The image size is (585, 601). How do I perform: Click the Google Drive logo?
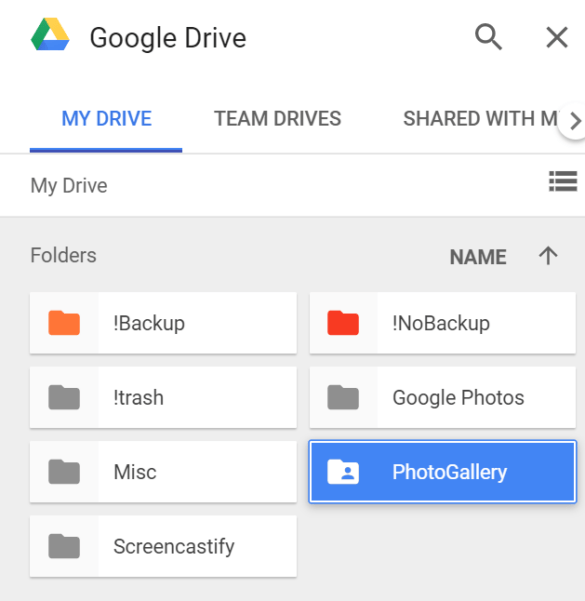(50, 34)
